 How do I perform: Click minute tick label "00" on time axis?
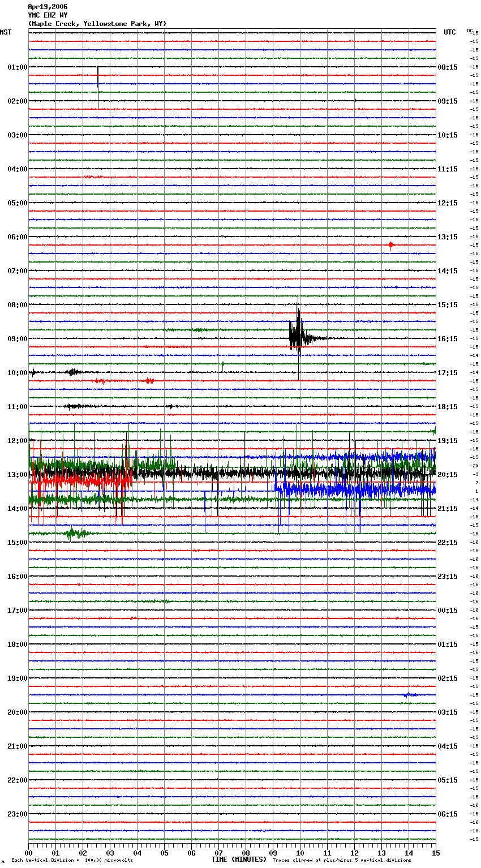coord(29,853)
